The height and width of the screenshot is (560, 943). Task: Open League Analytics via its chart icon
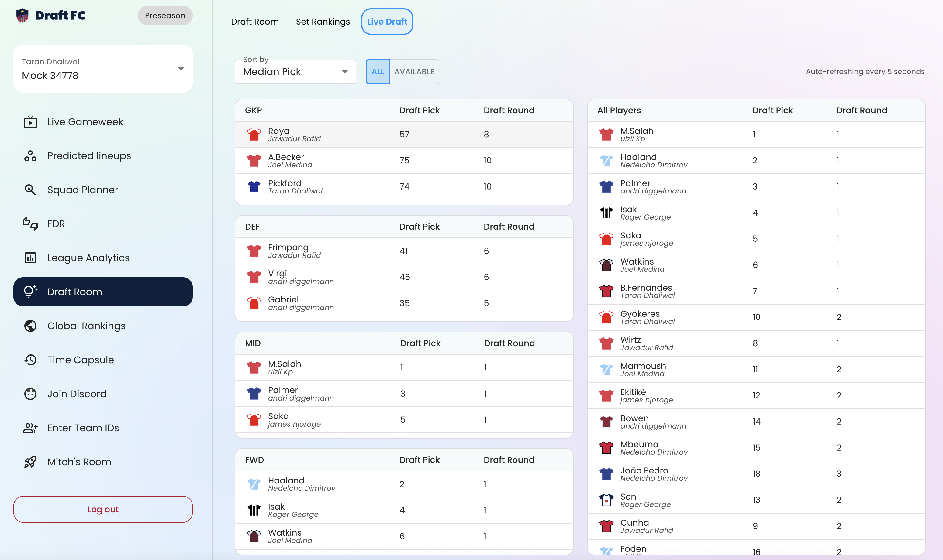(30, 258)
